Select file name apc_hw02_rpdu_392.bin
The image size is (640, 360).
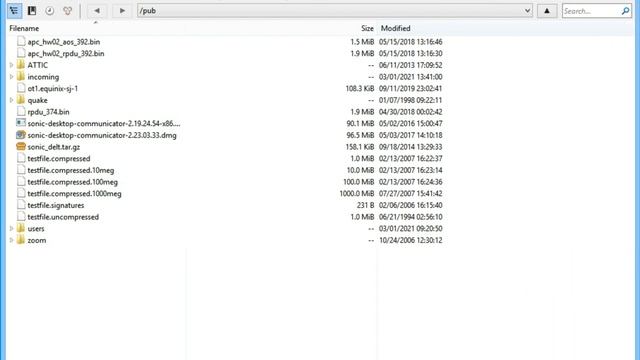(66, 53)
